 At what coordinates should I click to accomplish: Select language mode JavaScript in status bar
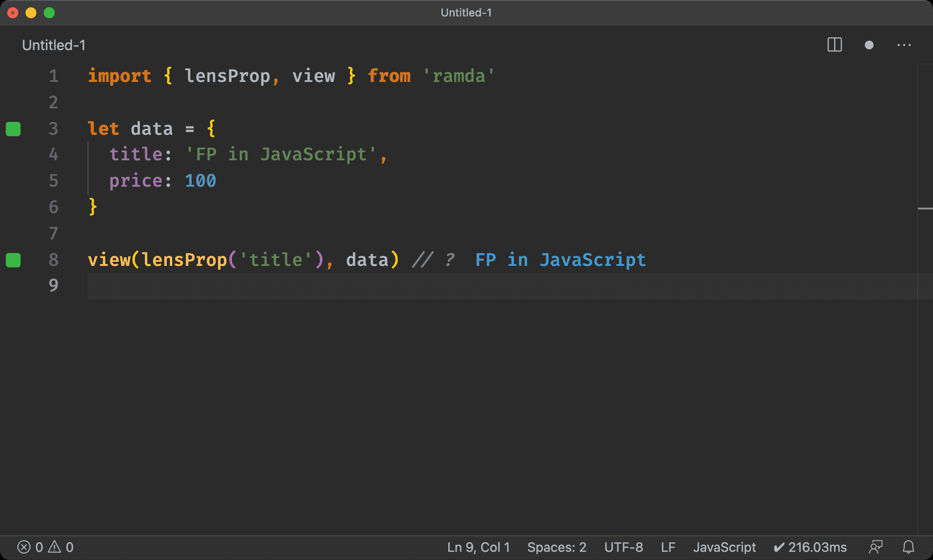coord(724,547)
